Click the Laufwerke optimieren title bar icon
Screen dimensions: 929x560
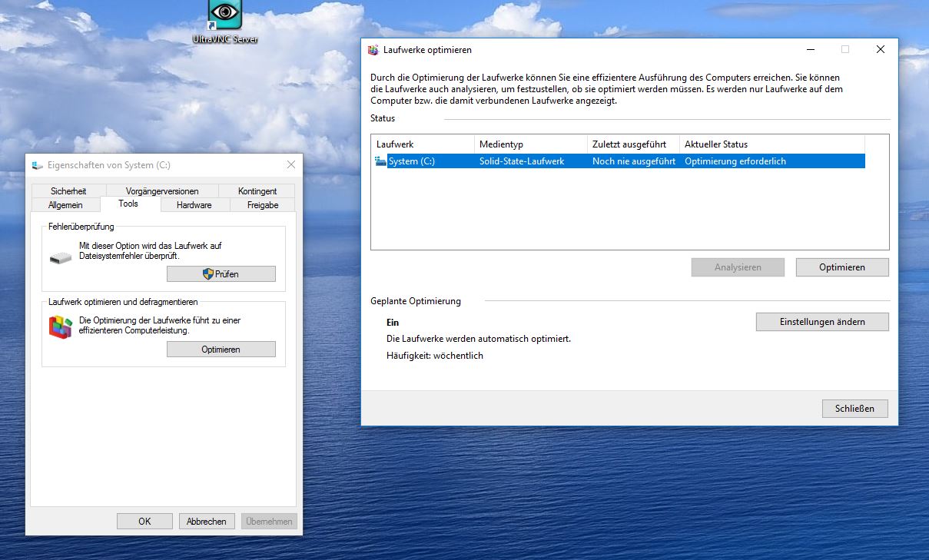tap(373, 50)
